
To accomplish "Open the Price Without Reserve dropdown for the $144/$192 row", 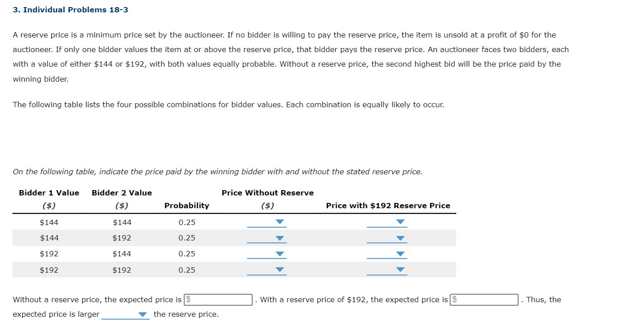I will point(280,238).
